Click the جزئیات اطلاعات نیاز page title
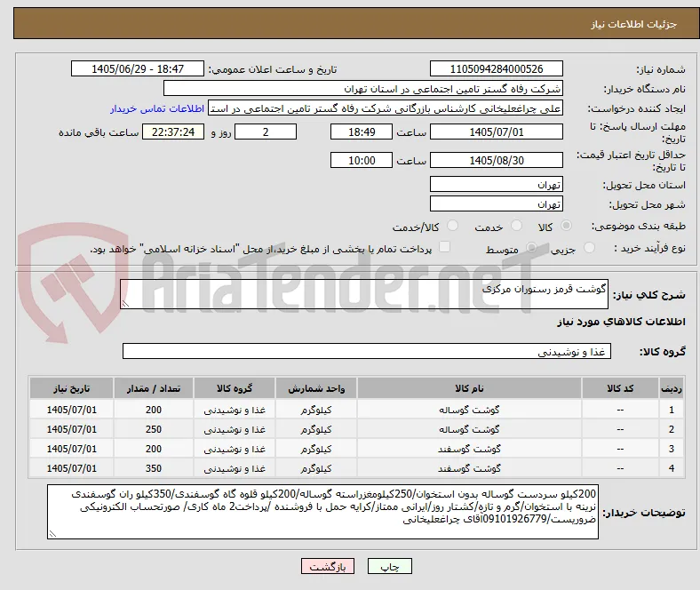 (634, 24)
